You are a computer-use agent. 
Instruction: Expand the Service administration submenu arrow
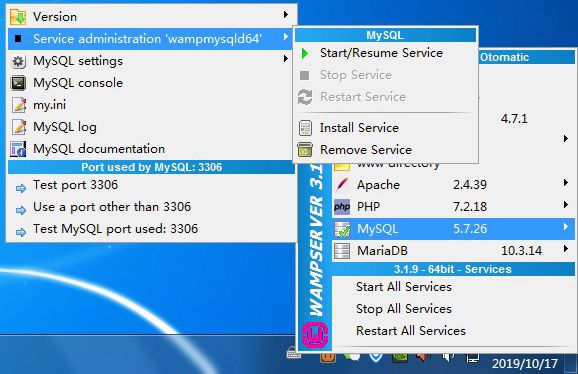286,37
